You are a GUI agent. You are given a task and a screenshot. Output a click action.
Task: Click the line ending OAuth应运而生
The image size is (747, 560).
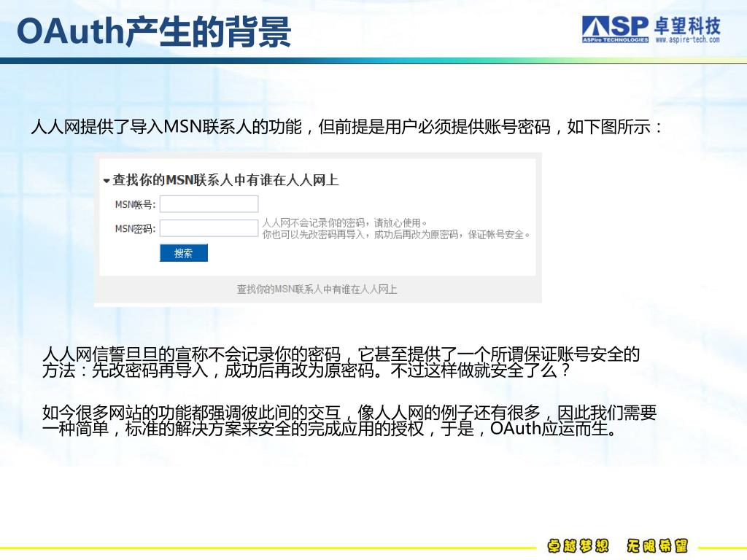click(x=330, y=429)
